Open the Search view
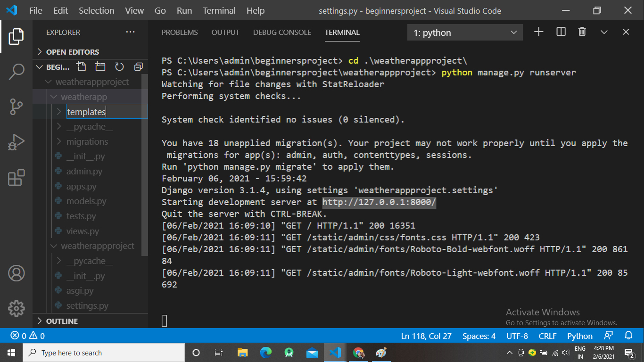Screen dimensions: 644x362 (x=17, y=71)
